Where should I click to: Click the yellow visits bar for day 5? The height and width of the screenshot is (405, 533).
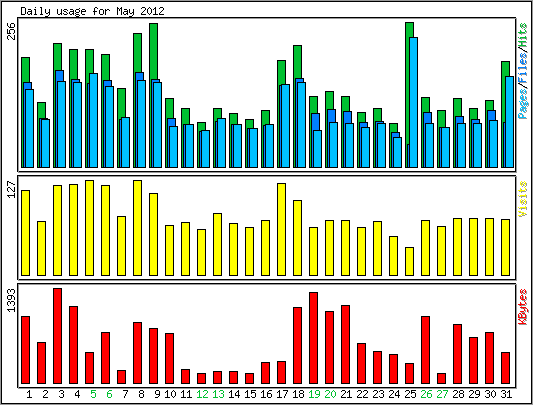[89, 228]
